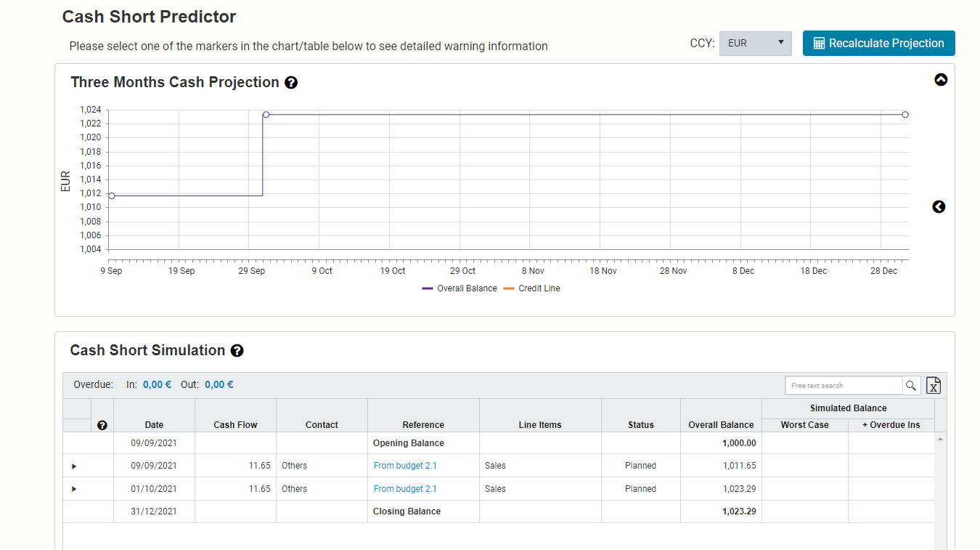
Task: Select the Closing Balance row label
Action: pyautogui.click(x=407, y=511)
